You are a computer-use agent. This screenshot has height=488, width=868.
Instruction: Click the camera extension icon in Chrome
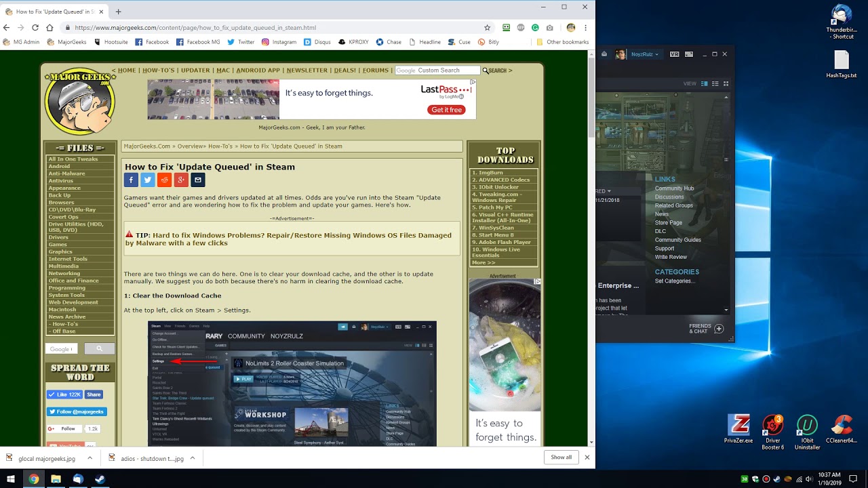point(549,28)
